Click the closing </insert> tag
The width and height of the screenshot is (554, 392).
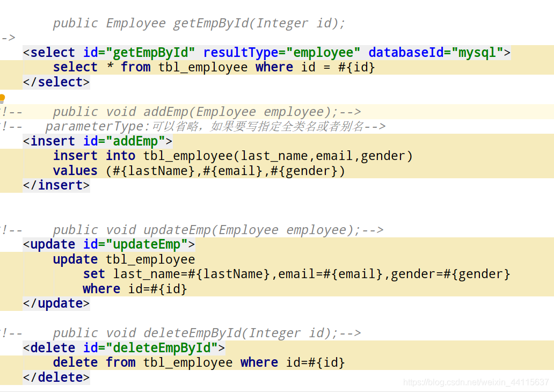pyautogui.click(x=56, y=186)
